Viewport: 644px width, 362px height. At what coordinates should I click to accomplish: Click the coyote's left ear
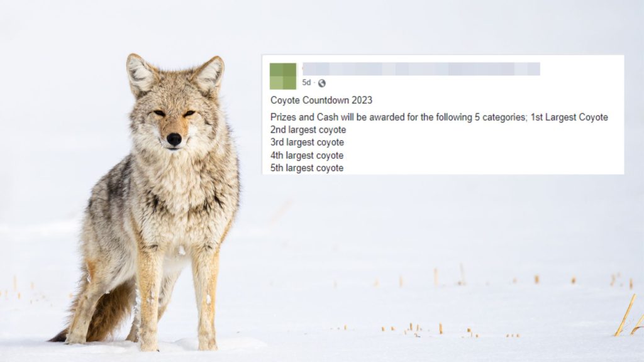[x=140, y=74]
